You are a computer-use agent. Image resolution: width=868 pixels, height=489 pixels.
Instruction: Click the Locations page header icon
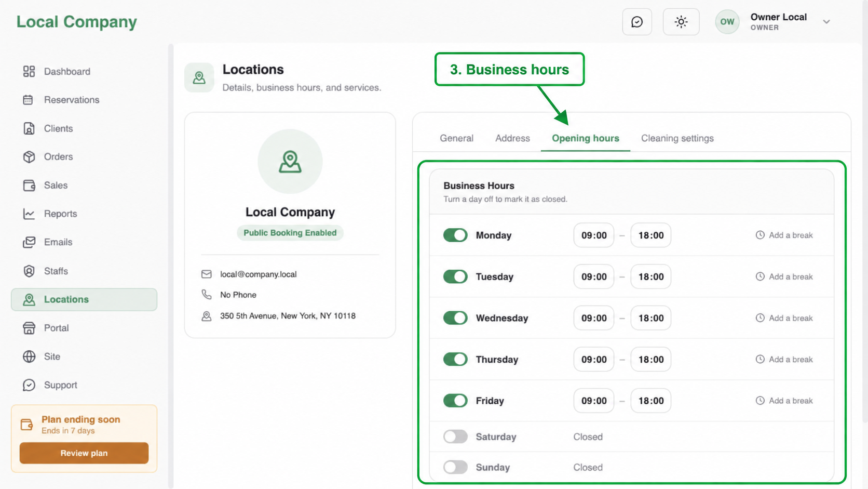pos(199,77)
